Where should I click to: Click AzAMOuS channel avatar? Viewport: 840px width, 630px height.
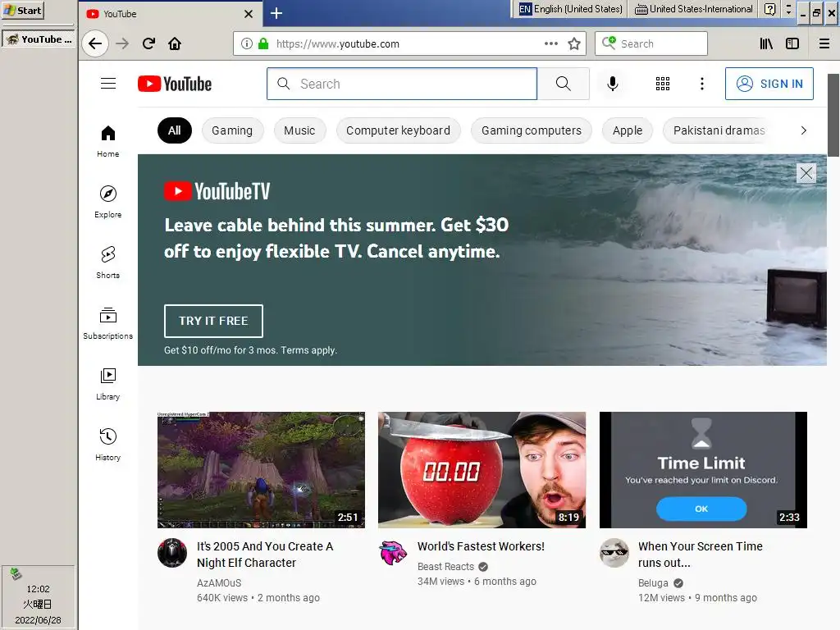172,553
